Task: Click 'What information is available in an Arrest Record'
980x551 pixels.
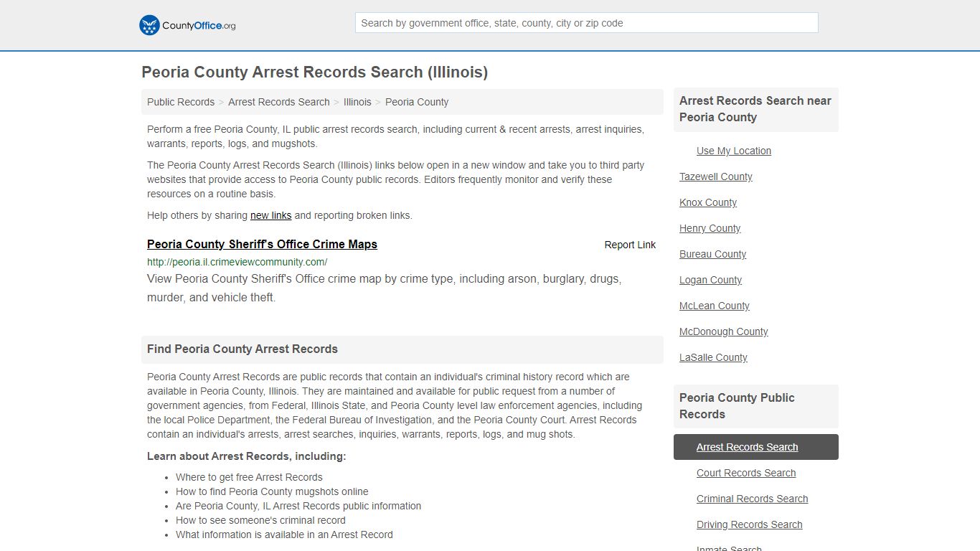Action: pos(284,534)
